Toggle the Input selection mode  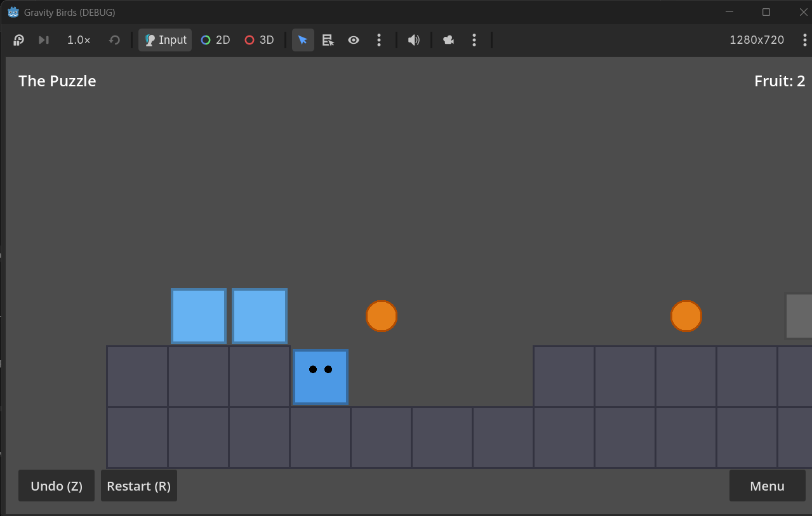(x=165, y=40)
